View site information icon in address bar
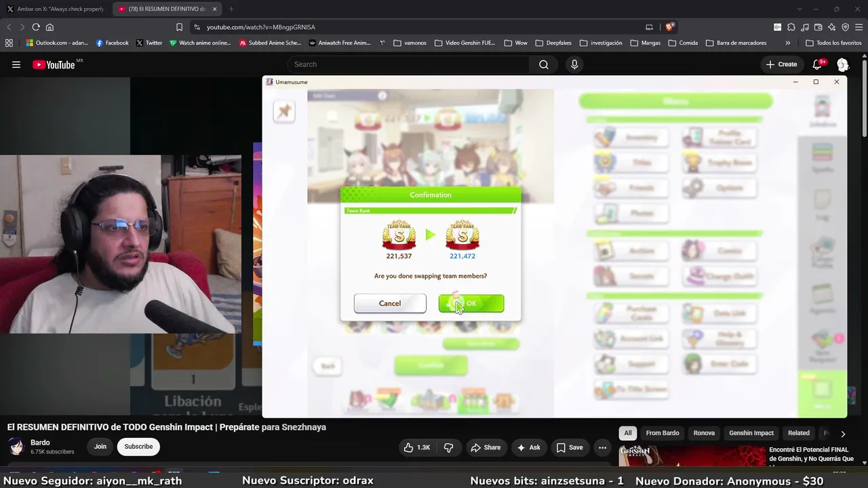This screenshot has width=868, height=488. (197, 27)
